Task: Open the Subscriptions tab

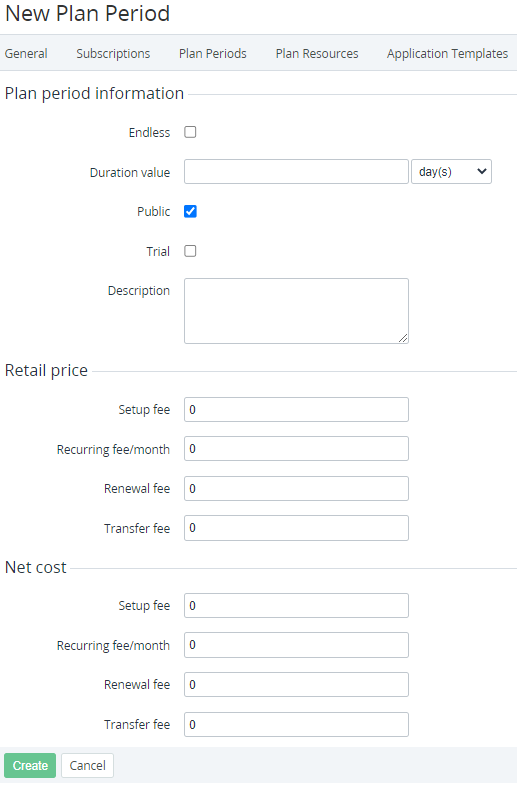Action: (x=113, y=54)
